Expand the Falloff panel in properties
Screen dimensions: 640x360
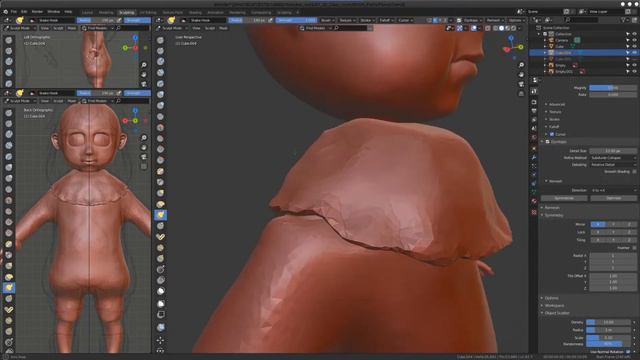pos(553,127)
